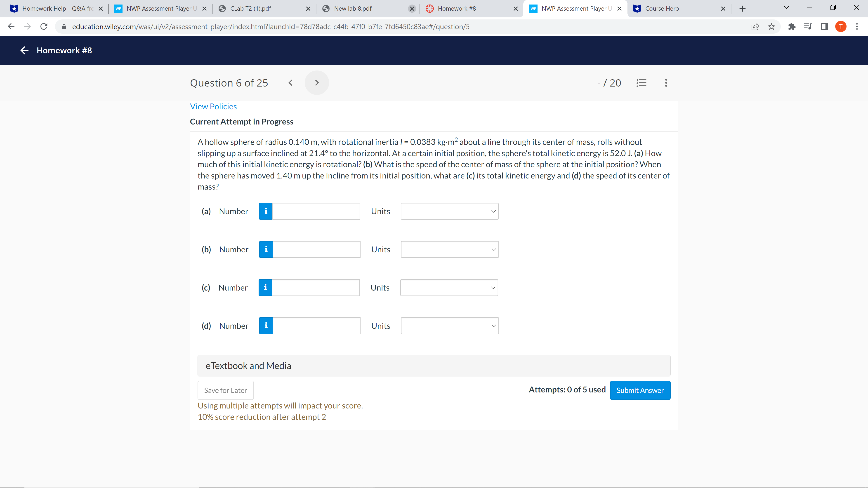This screenshot has width=868, height=488.
Task: Switch to the CLab T2 (1).pdf tab
Action: pos(251,8)
